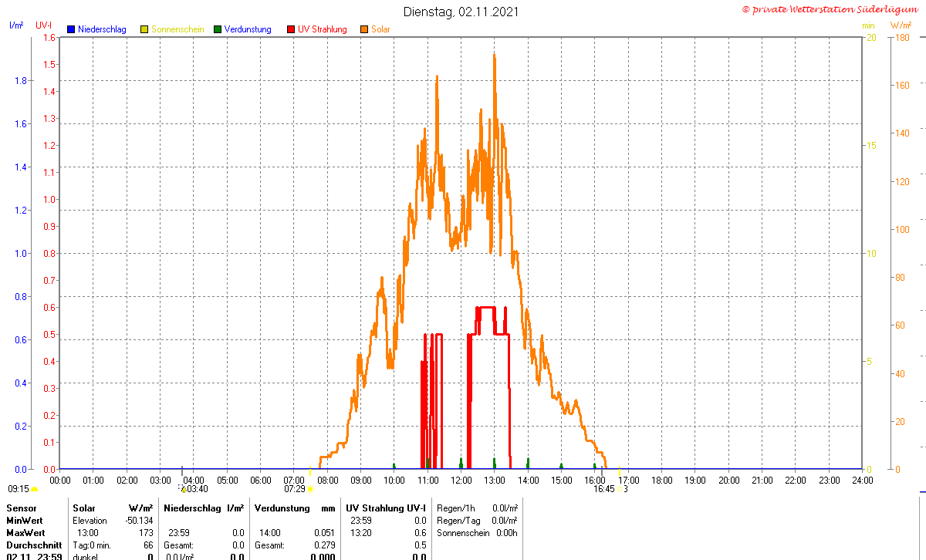The height and width of the screenshot is (560, 926).
Task: Click the green Verdunstung legend square
Action: tap(218, 29)
